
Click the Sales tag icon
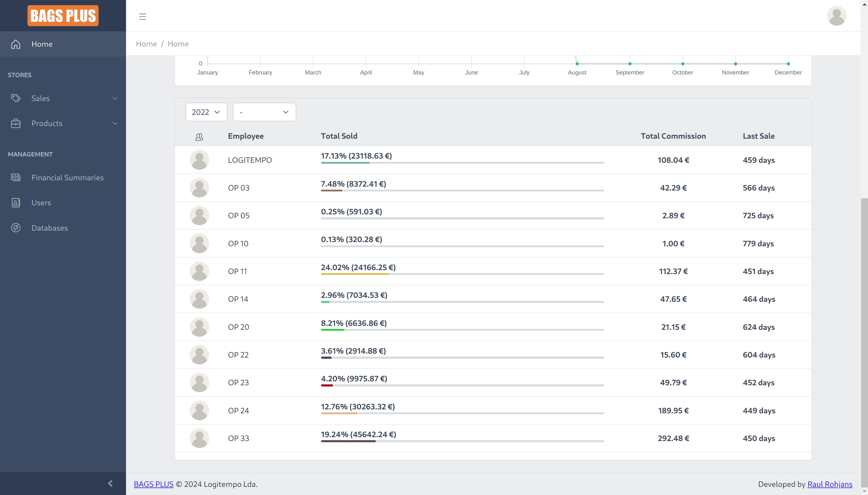[16, 98]
